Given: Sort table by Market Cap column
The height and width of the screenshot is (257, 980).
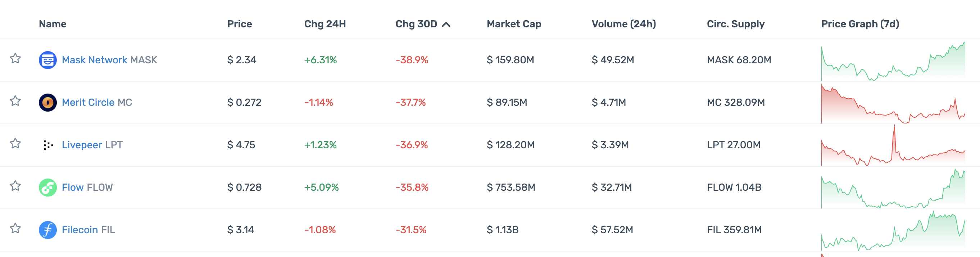Looking at the screenshot, I should [x=514, y=24].
